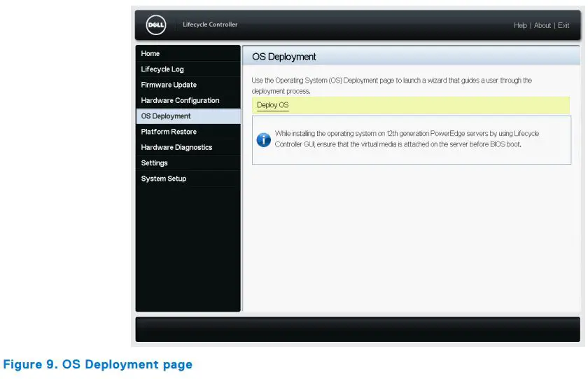This screenshot has width=588, height=379.
Task: Open Platform Restore
Action: [x=188, y=132]
